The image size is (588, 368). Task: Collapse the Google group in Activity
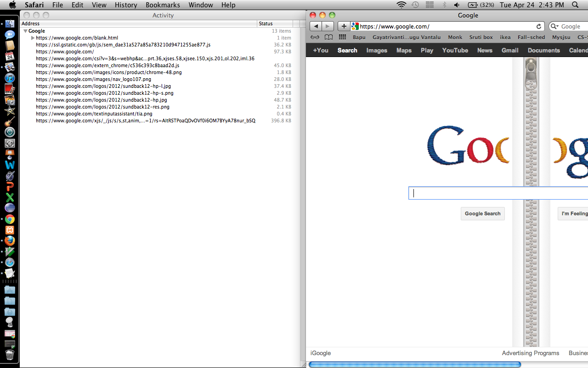tap(25, 31)
